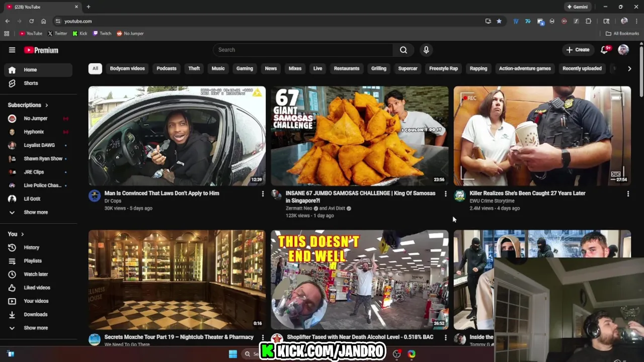This screenshot has width=644, height=362.
Task: Open the browser extensions puzzle icon
Action: (x=588, y=21)
